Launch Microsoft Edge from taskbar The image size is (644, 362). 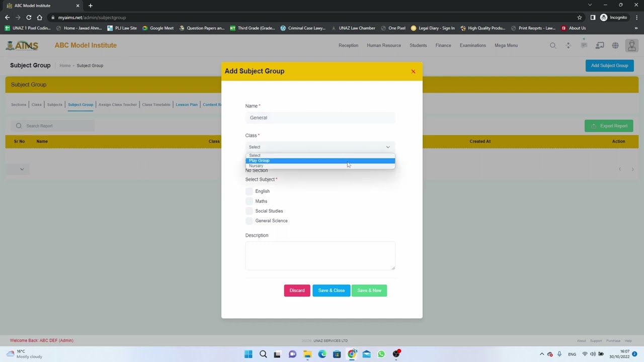click(322, 354)
